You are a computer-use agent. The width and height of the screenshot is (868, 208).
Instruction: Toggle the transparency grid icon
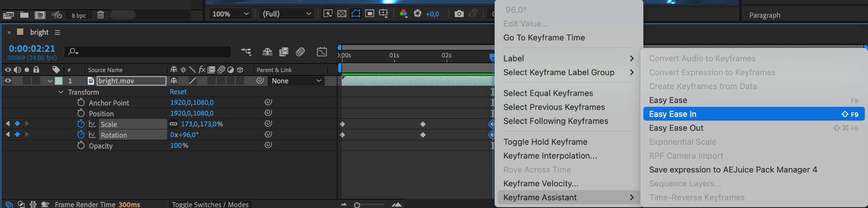coord(342,14)
